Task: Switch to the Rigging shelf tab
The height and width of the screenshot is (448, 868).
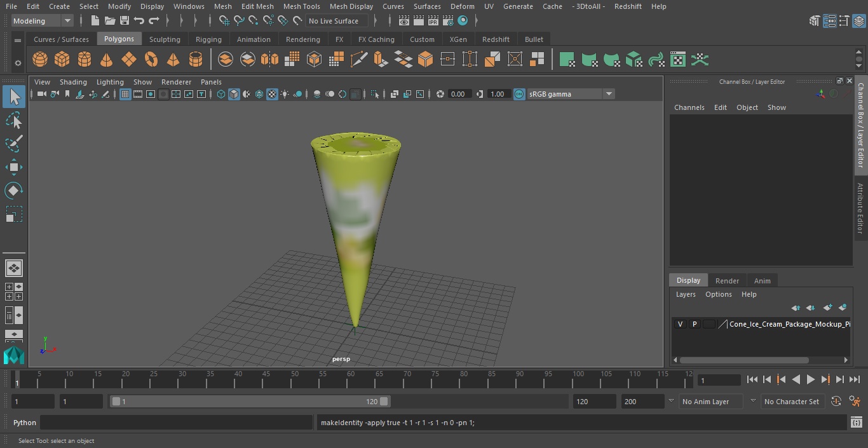Action: (x=208, y=39)
